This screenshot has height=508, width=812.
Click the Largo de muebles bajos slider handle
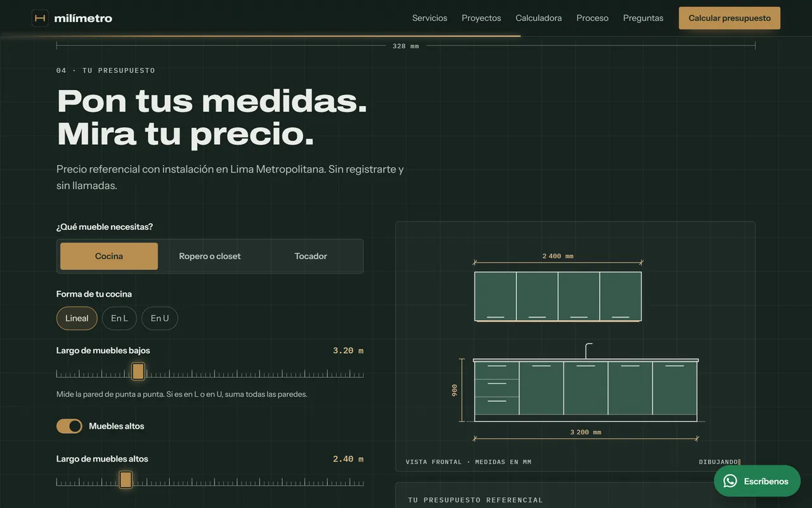pyautogui.click(x=138, y=371)
